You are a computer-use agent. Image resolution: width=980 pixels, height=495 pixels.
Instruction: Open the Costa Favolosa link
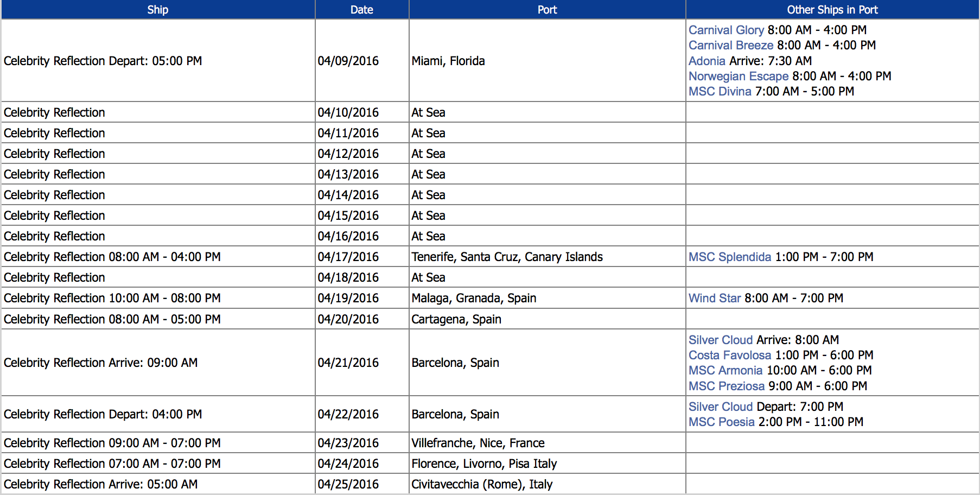(x=729, y=355)
